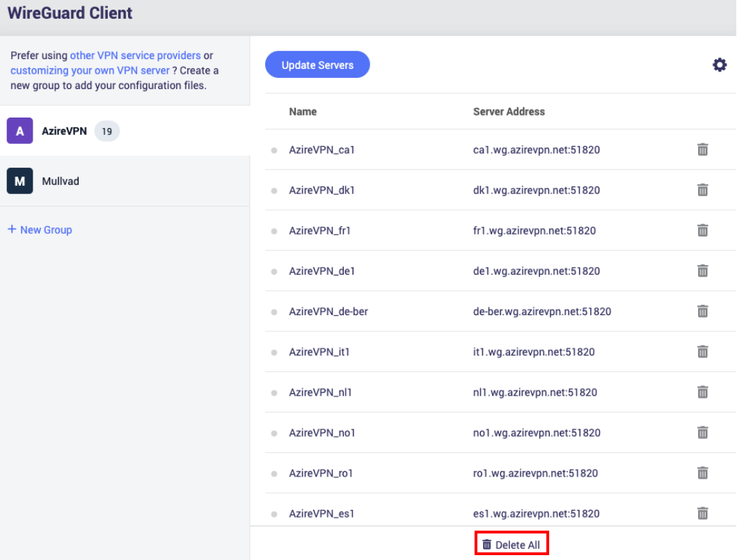The height and width of the screenshot is (560, 737).
Task: Click address fr1.wg.azirevpn.net:51820
Action: [x=534, y=231]
